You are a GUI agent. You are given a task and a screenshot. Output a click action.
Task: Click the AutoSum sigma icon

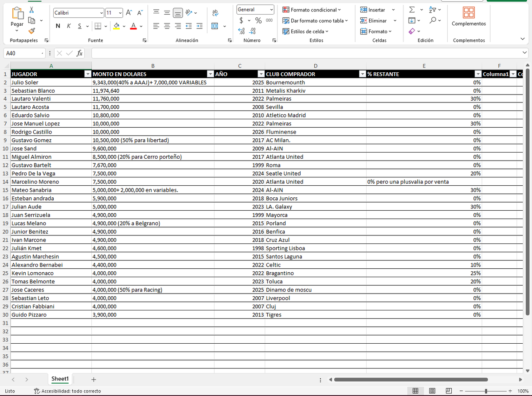coord(411,10)
